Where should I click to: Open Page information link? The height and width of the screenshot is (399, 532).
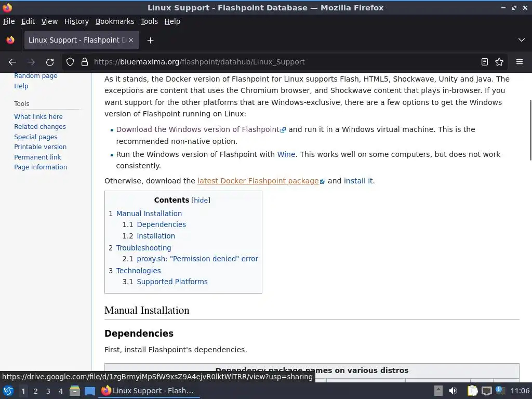coord(41,167)
